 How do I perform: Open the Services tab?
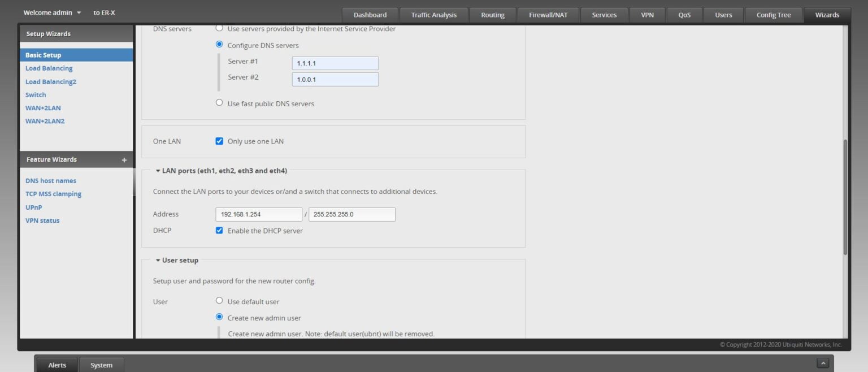pos(604,15)
